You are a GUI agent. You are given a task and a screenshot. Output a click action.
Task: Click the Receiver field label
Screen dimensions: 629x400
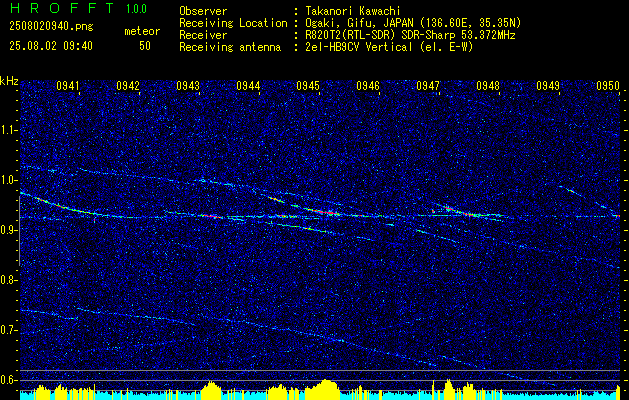tap(203, 35)
